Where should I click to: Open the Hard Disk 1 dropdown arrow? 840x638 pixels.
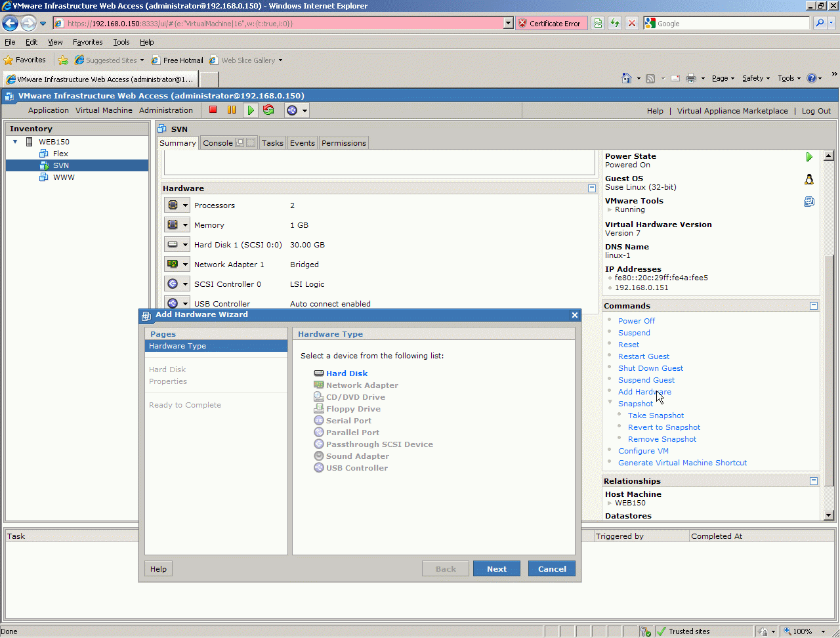point(185,245)
